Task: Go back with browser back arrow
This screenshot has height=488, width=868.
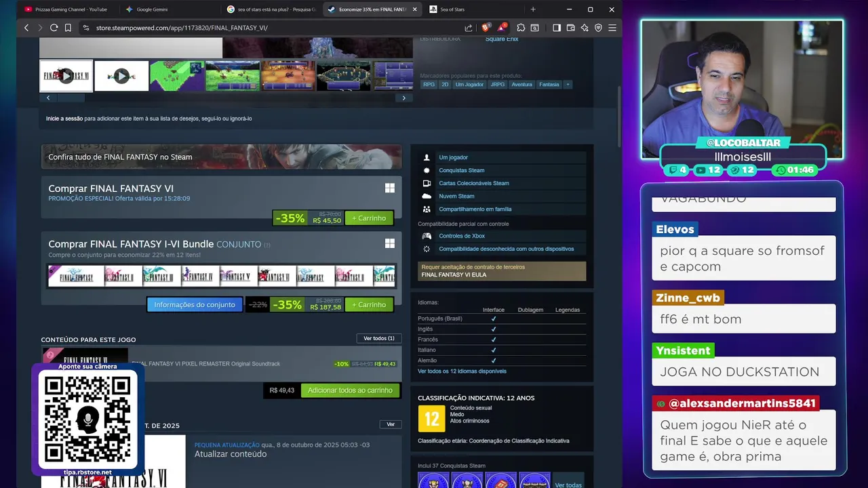Action: click(26, 28)
